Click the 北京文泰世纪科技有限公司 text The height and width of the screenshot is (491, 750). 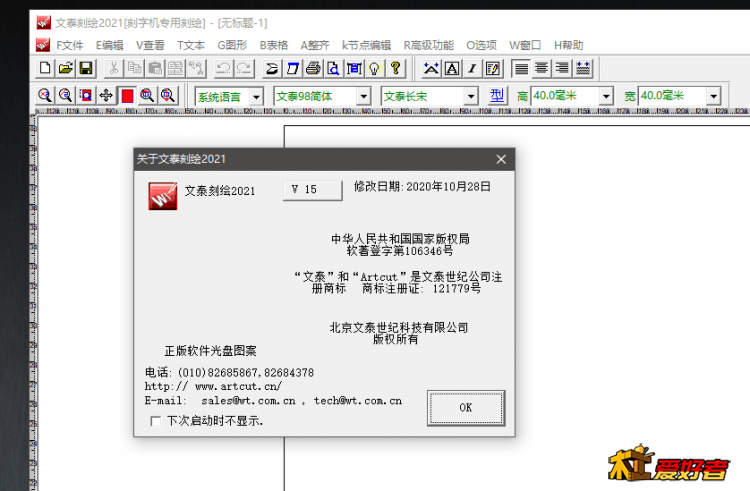coord(399,327)
